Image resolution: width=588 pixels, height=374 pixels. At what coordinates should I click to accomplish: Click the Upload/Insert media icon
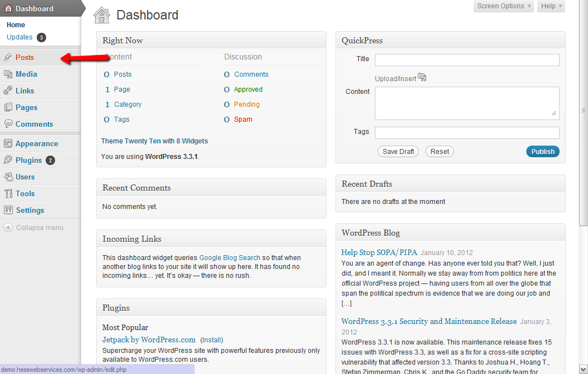422,77
